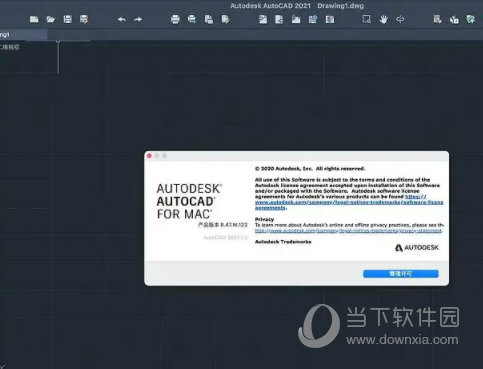Click the folder-shaped icon in the five-icon group

click(x=296, y=19)
